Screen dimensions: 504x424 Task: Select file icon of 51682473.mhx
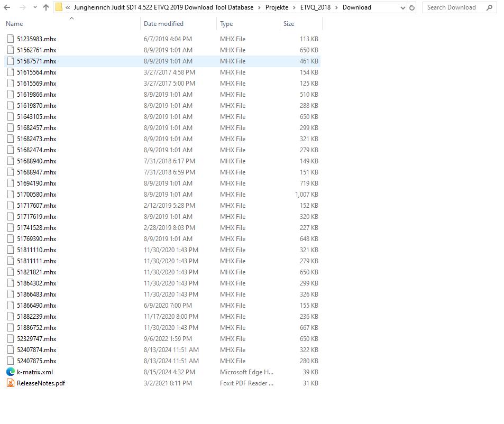tap(11, 139)
